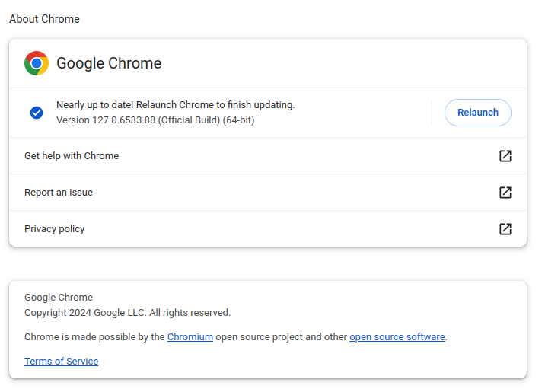
Task: Click the large Google Chrome title text
Action: click(x=109, y=63)
